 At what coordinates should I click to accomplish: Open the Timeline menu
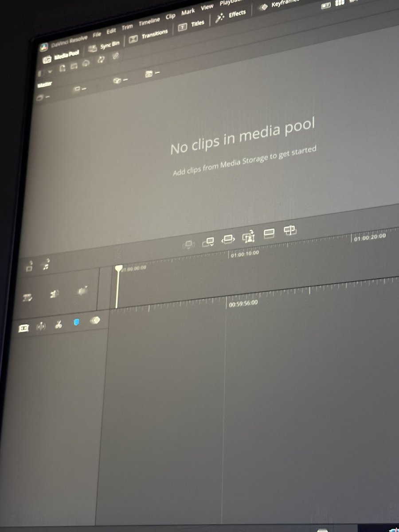pyautogui.click(x=149, y=22)
